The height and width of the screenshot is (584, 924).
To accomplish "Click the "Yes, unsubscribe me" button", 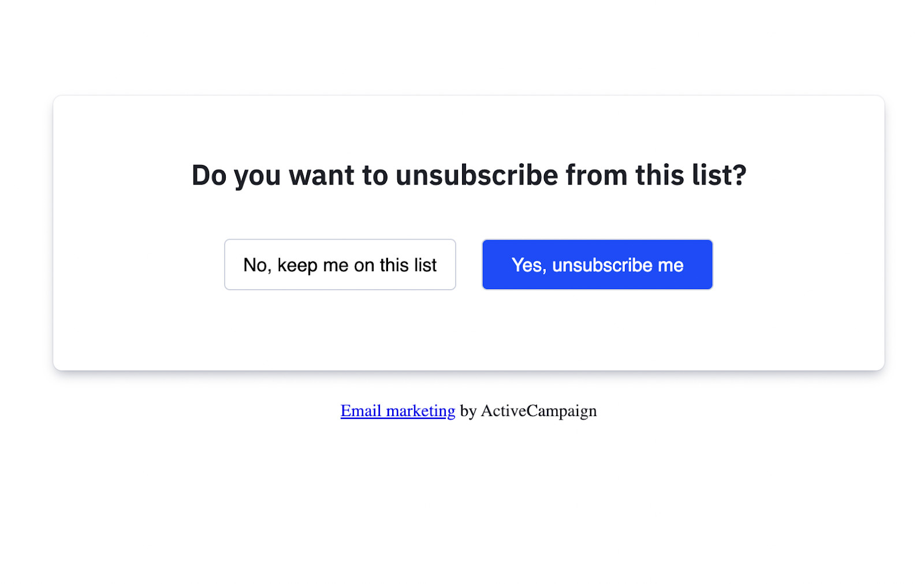I will 597,265.
